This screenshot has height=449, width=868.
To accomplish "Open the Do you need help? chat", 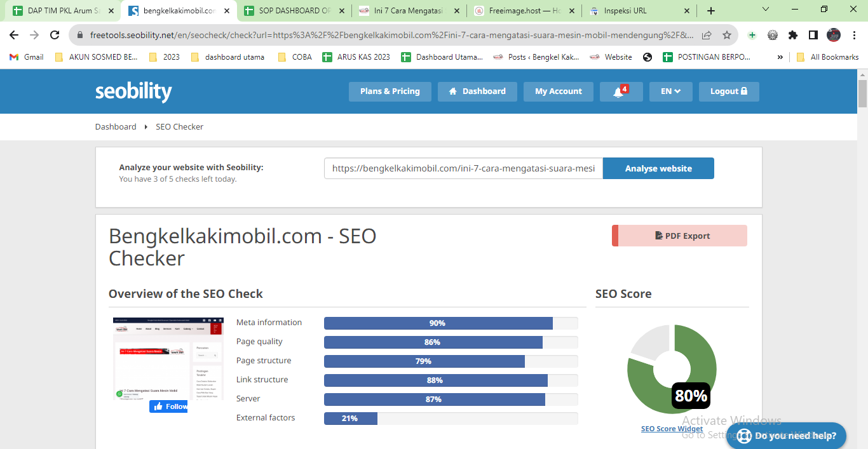I will click(x=786, y=436).
